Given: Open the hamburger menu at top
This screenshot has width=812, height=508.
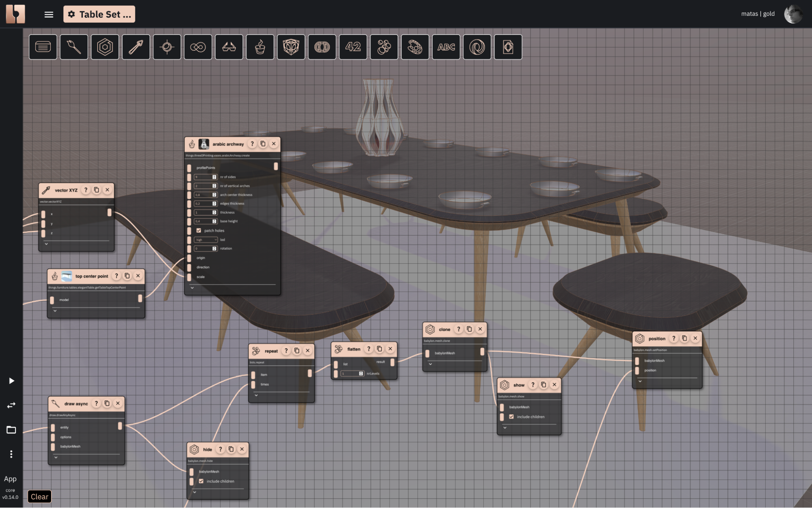Looking at the screenshot, I should [49, 15].
